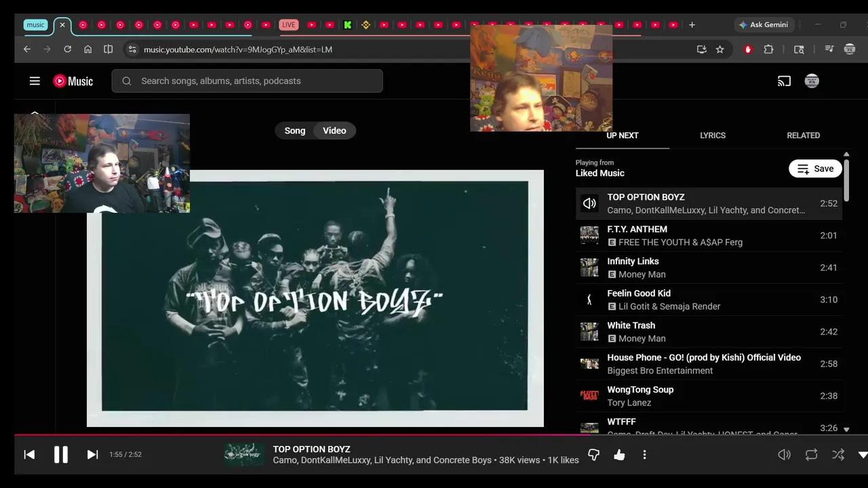Open the browser home page

[87, 49]
